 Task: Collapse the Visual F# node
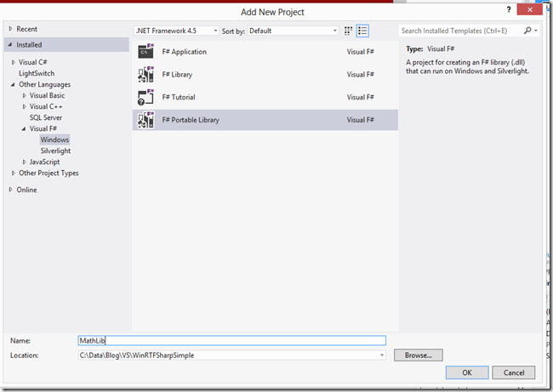click(24, 128)
